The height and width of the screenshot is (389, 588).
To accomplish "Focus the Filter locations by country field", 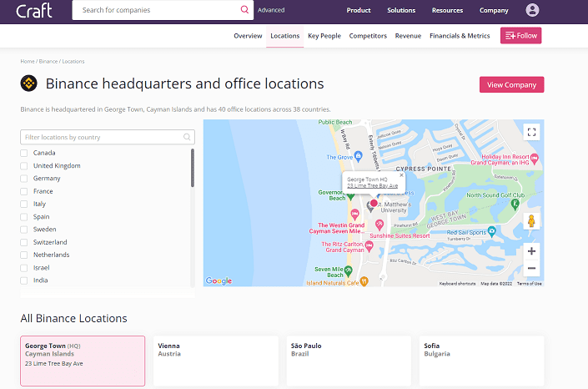I will tap(108, 137).
